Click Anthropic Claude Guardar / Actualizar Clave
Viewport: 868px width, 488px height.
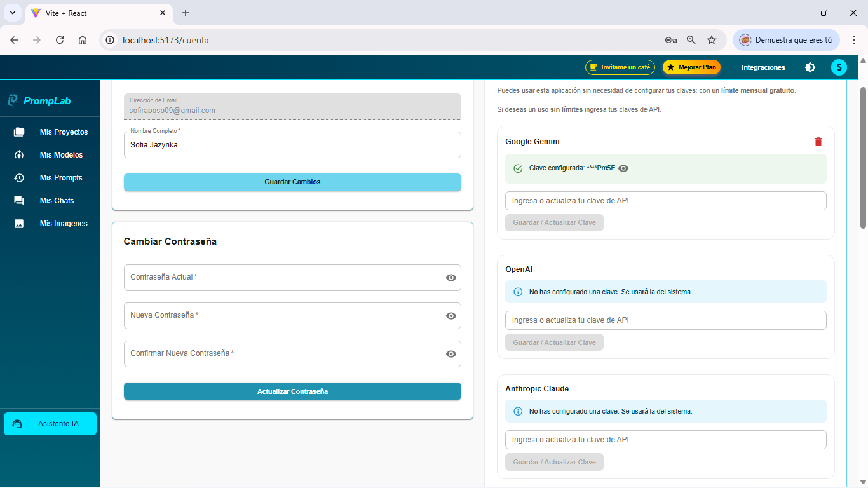554,462
